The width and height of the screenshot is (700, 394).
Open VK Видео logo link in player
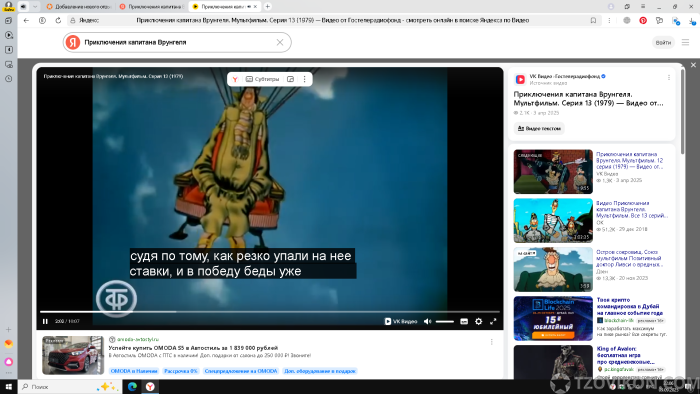point(401,321)
